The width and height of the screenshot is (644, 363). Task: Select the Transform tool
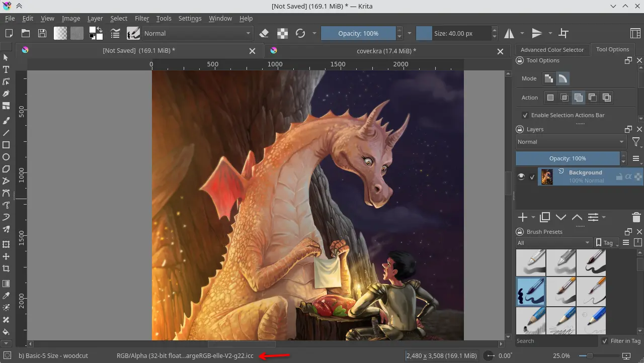[6, 244]
